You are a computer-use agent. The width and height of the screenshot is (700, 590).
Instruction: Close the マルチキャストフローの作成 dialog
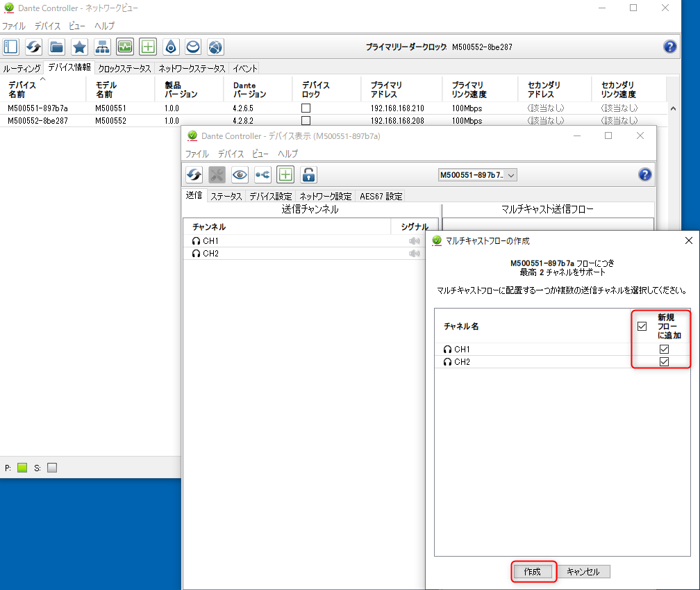click(x=689, y=240)
